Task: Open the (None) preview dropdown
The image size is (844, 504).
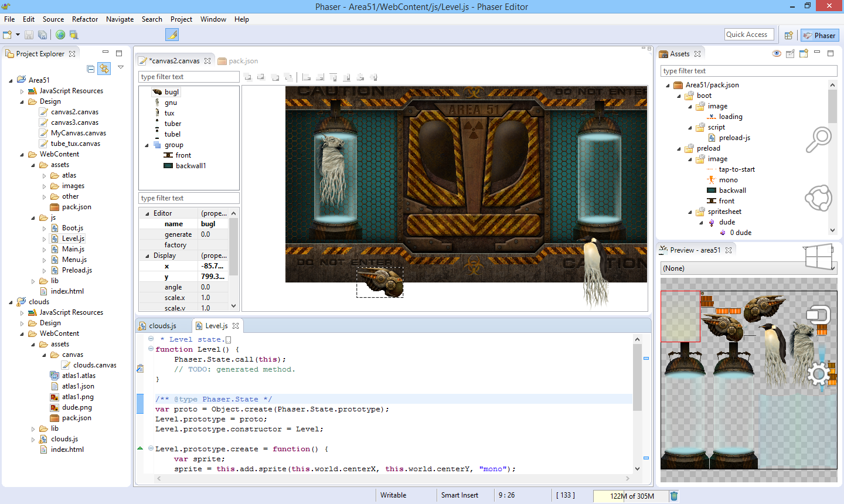Action: pyautogui.click(x=748, y=268)
